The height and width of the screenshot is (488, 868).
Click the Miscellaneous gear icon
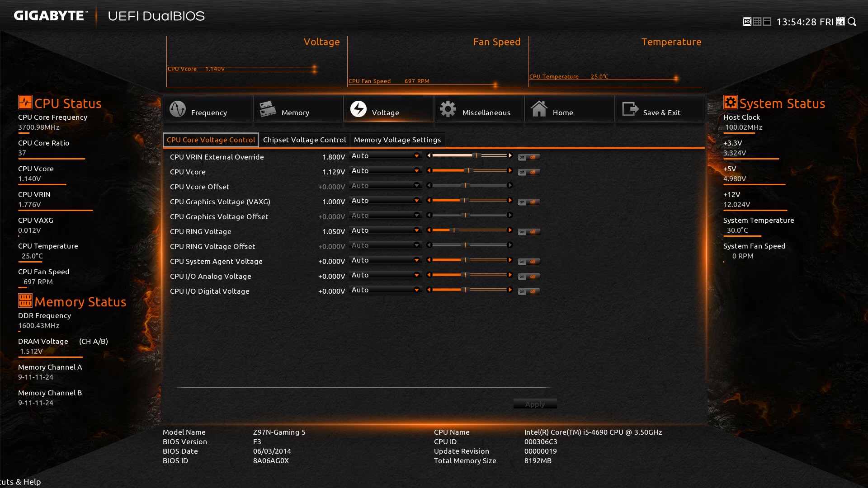click(448, 109)
